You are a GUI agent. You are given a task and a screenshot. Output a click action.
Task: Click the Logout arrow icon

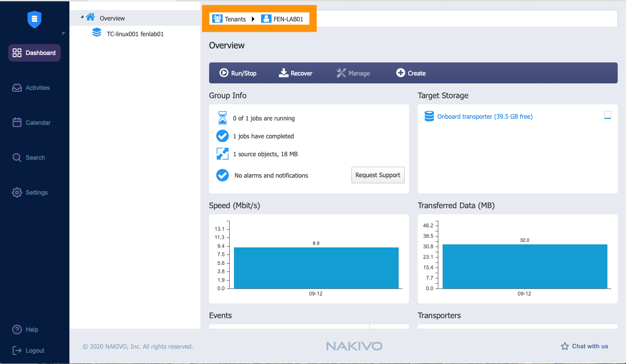tap(17, 350)
